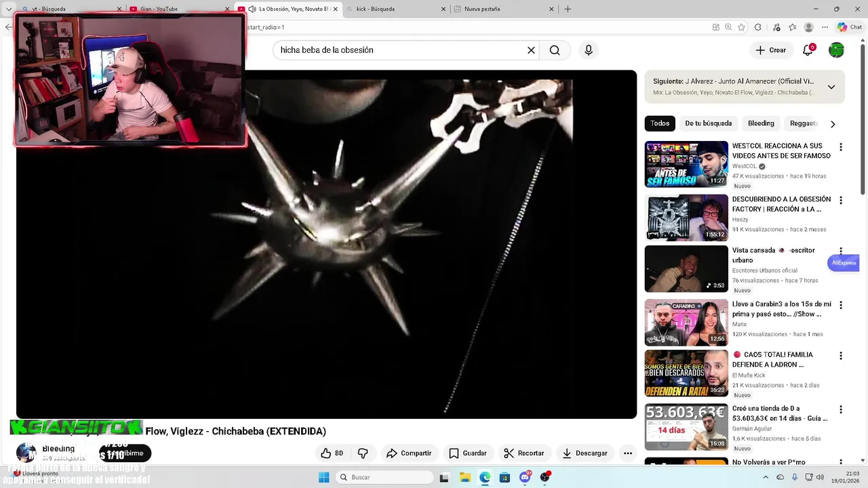The height and width of the screenshot is (488, 868).
Task: Open Descubriendo a La Obsesión Factory video
Action: pos(686,218)
